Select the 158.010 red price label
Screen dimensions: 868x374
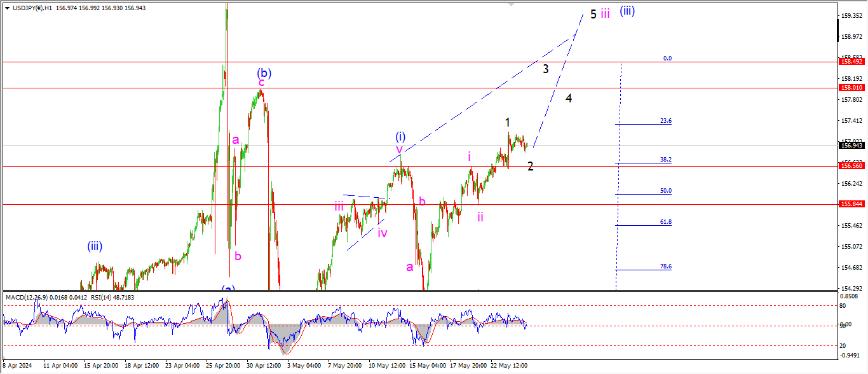pos(851,88)
